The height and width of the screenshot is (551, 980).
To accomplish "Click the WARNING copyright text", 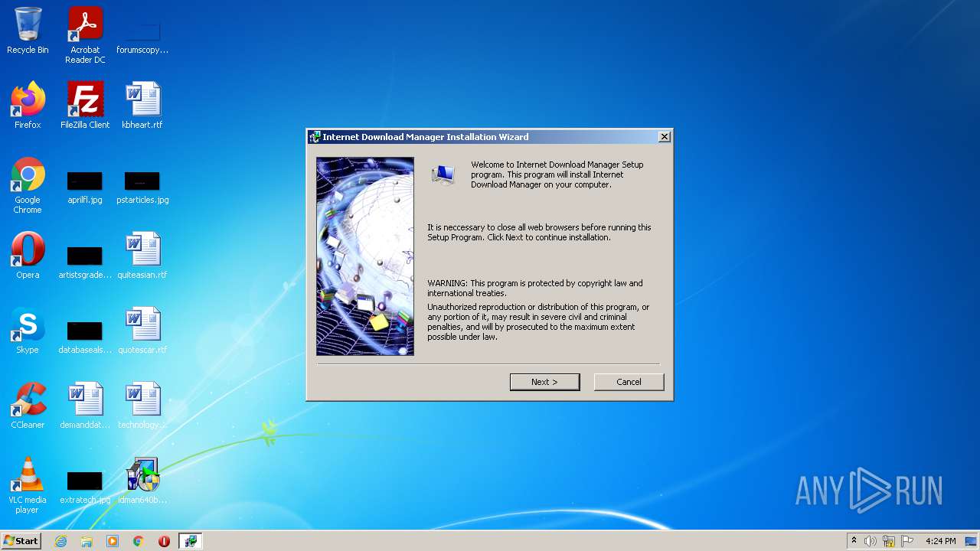I will click(535, 289).
